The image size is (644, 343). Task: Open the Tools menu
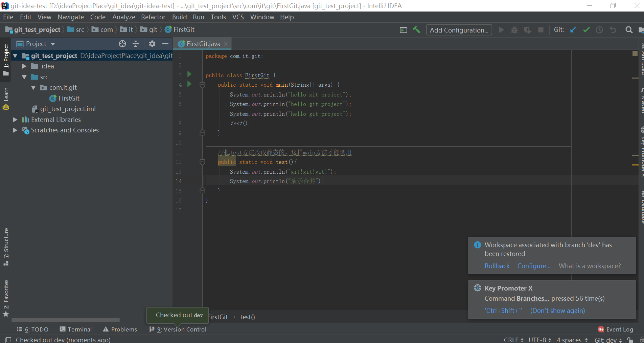[218, 17]
